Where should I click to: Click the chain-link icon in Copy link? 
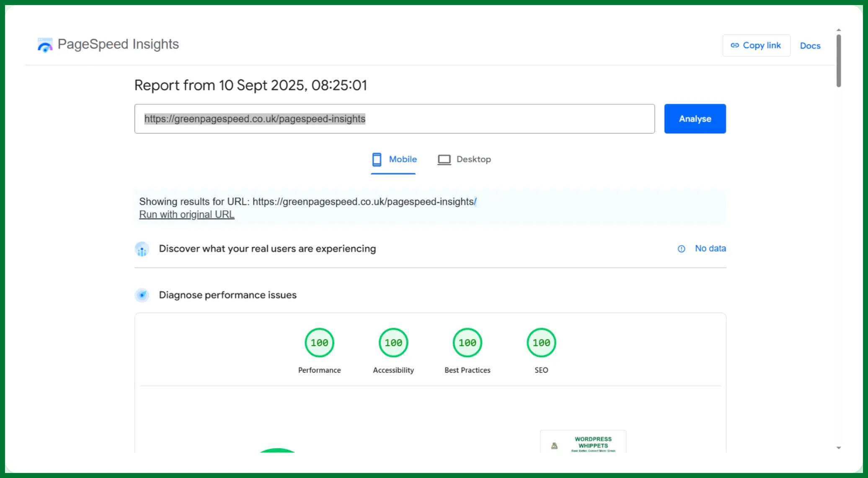pos(735,45)
